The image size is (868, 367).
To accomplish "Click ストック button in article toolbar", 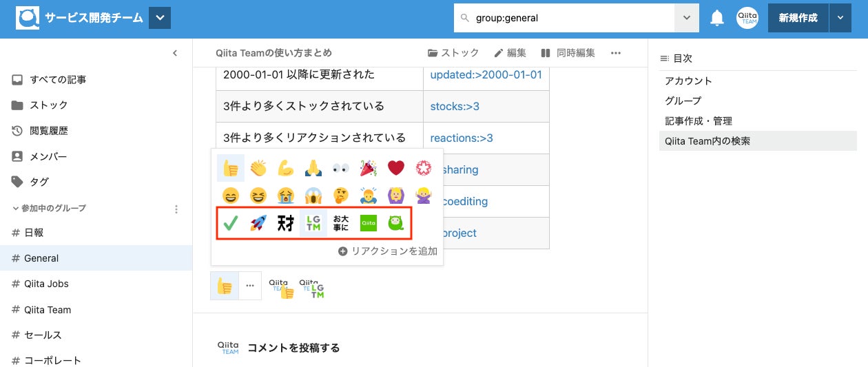I will tap(453, 53).
